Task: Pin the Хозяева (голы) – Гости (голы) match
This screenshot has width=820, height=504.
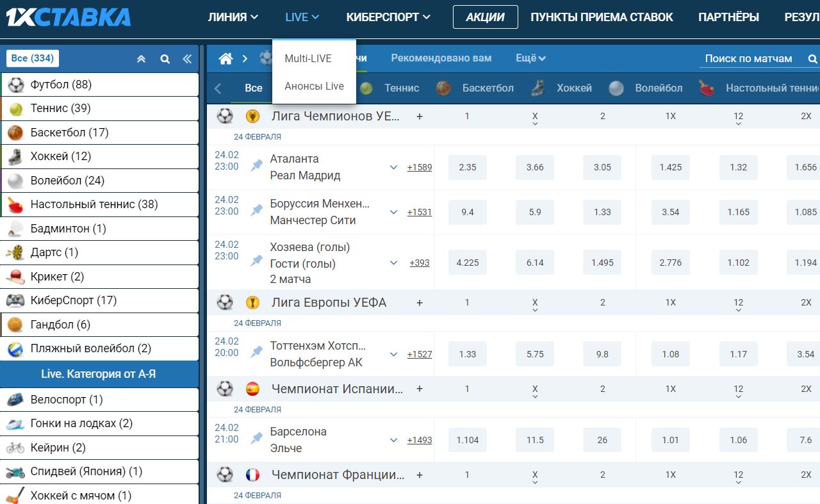Action: (x=257, y=261)
